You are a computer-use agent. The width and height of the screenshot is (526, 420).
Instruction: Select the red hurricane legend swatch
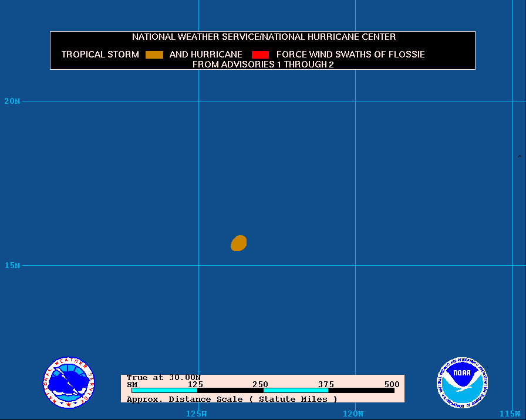(x=260, y=55)
